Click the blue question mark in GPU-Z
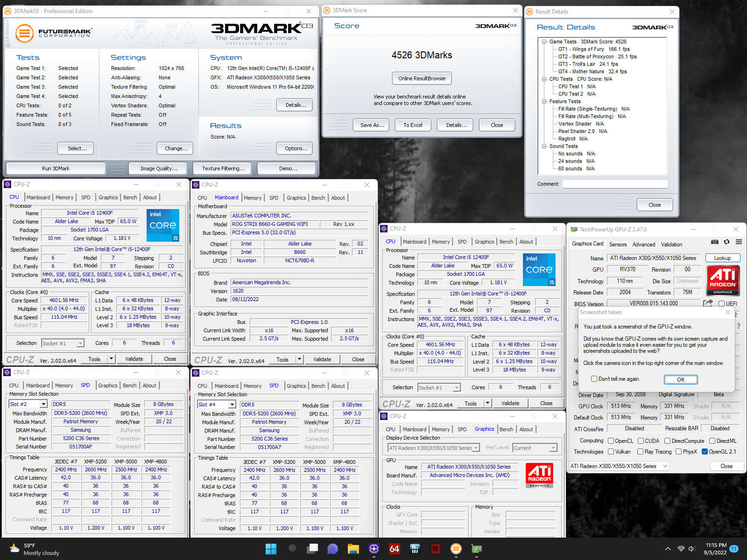This screenshot has height=560, width=747. point(739,327)
